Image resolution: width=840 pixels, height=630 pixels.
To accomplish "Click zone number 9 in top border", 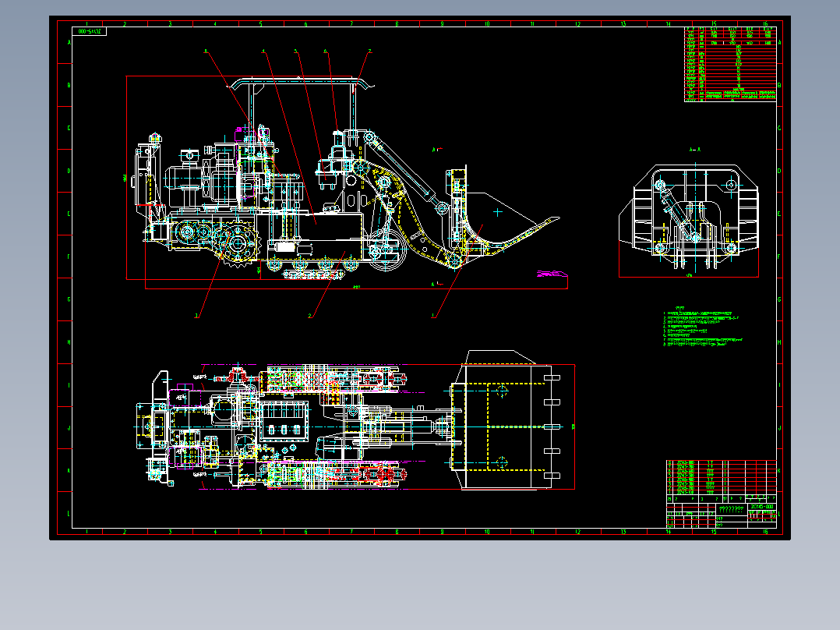I will [x=442, y=24].
